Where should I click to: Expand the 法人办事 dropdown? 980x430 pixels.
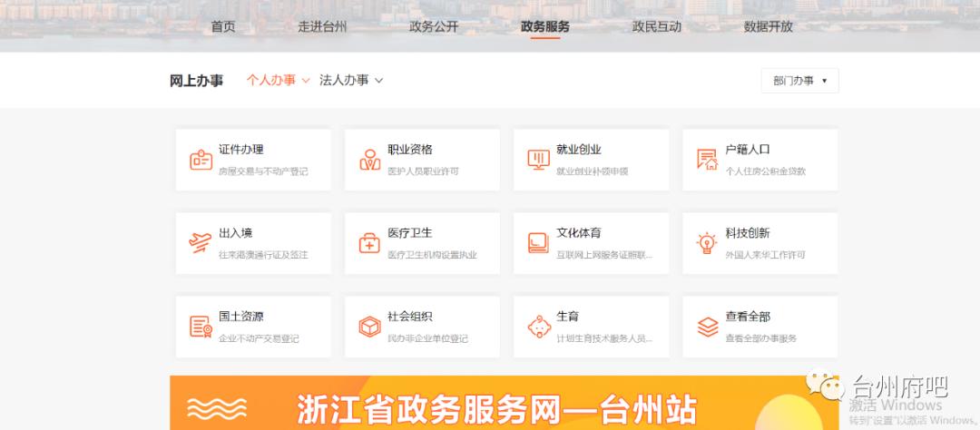(x=351, y=80)
